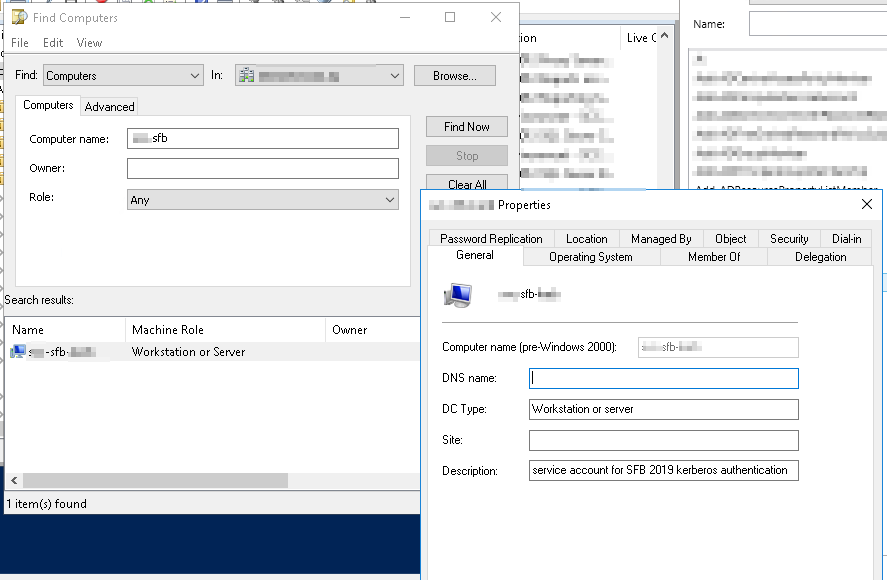The width and height of the screenshot is (887, 580).
Task: Switch to the Computers search tab
Action: coord(48,105)
